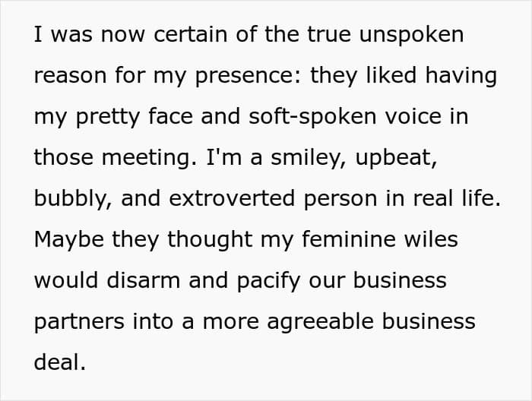532x401 pixels.
Task: Click the word "wiles"
Action: [431, 239]
